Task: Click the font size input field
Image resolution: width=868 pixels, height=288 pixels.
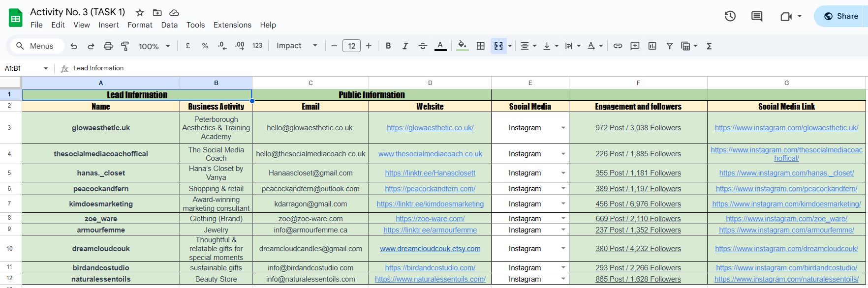Action: (351, 46)
